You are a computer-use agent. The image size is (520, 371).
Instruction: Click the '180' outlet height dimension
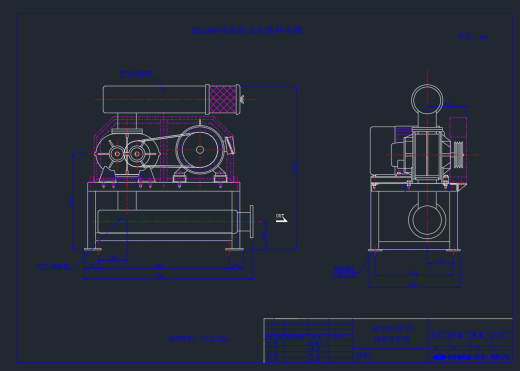coord(264,235)
